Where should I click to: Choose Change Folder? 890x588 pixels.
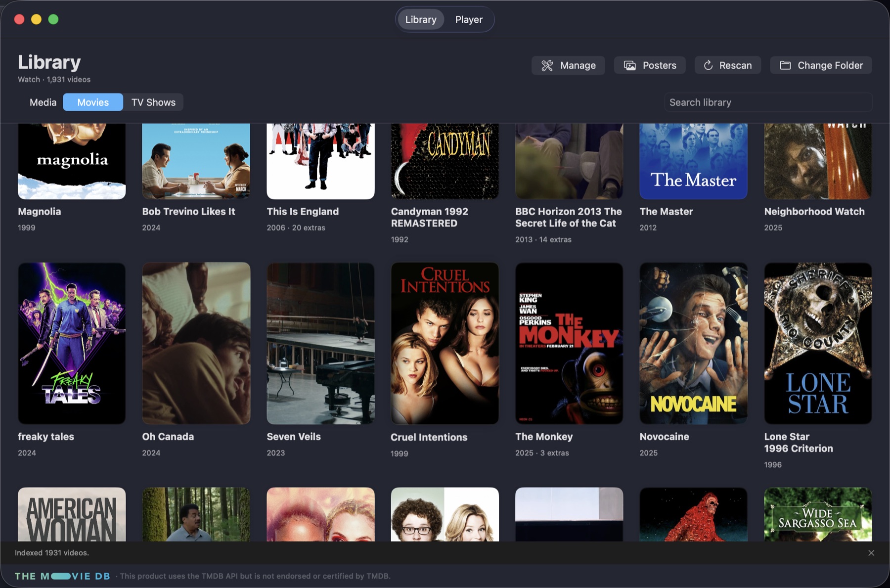(x=821, y=65)
